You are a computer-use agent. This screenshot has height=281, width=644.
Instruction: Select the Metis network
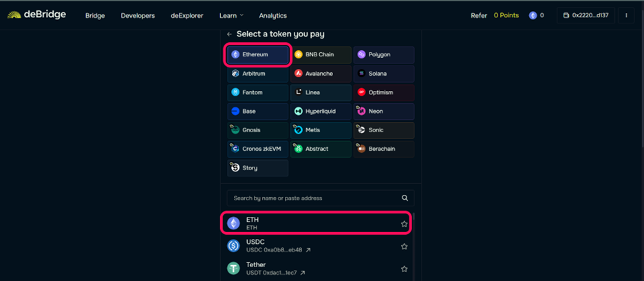(321, 130)
